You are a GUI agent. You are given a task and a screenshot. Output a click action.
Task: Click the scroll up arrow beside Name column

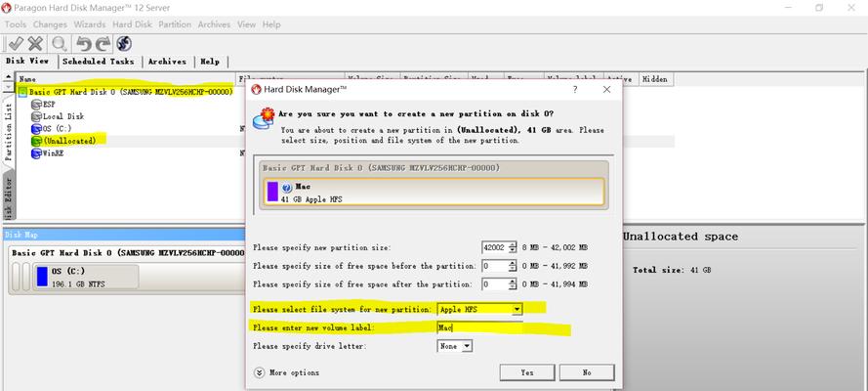click(x=9, y=76)
